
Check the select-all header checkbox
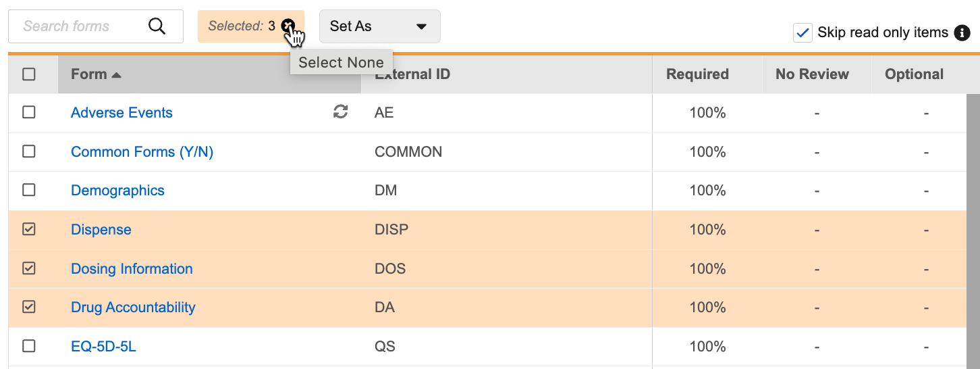coord(29,74)
